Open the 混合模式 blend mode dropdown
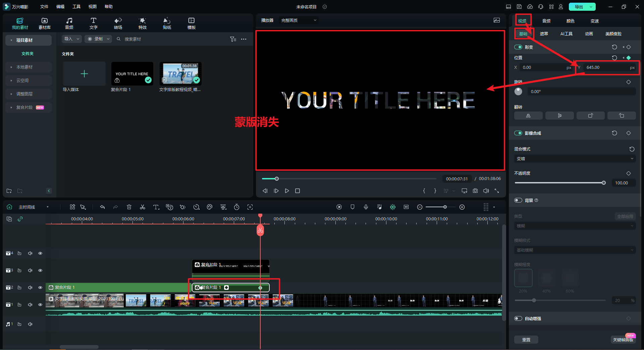 pos(575,159)
